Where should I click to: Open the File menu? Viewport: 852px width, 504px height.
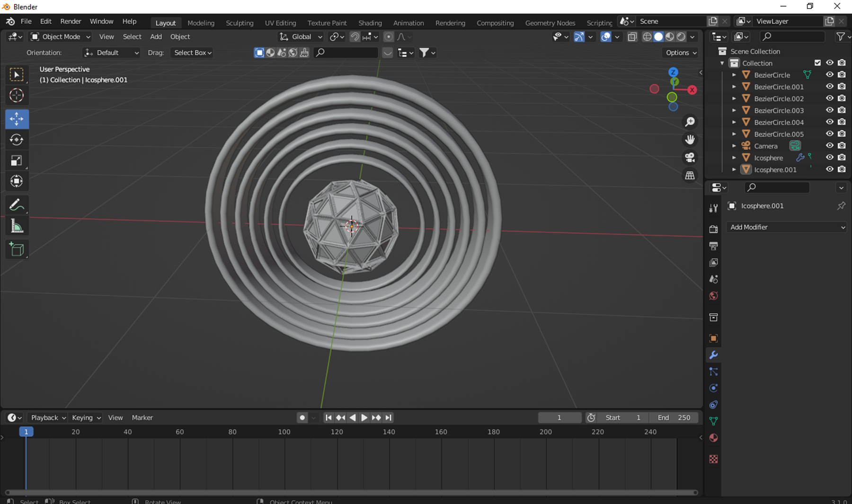[26, 22]
